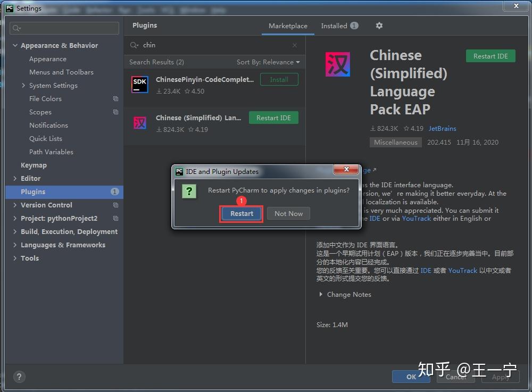Open Path Variables settings

click(x=51, y=152)
